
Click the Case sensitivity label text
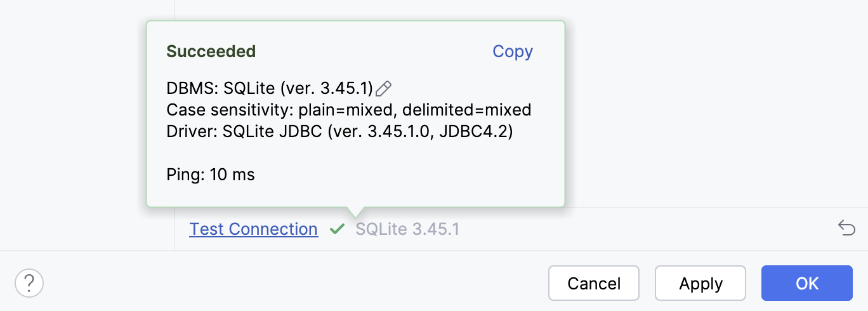[227, 110]
